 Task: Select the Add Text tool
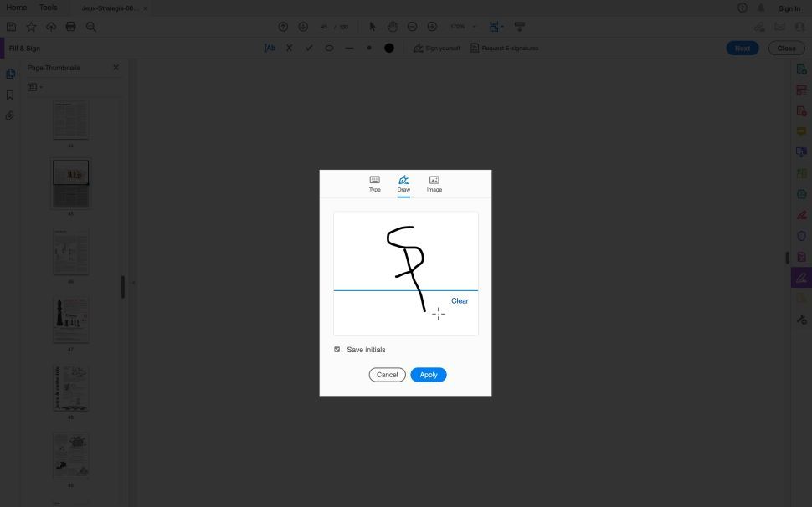(270, 48)
